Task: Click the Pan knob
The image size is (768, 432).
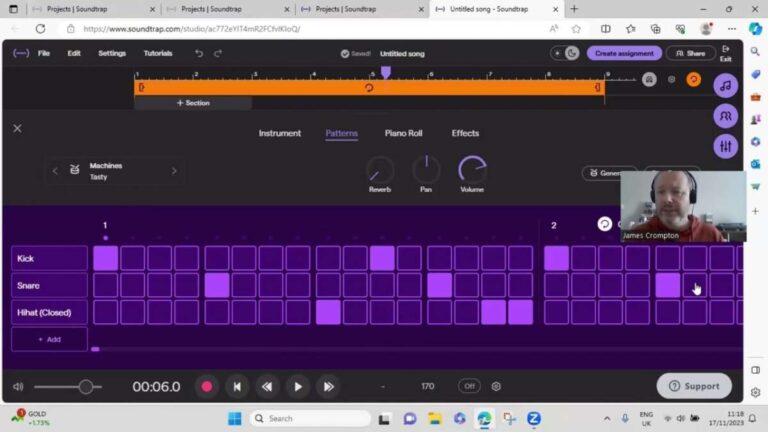Action: click(426, 169)
